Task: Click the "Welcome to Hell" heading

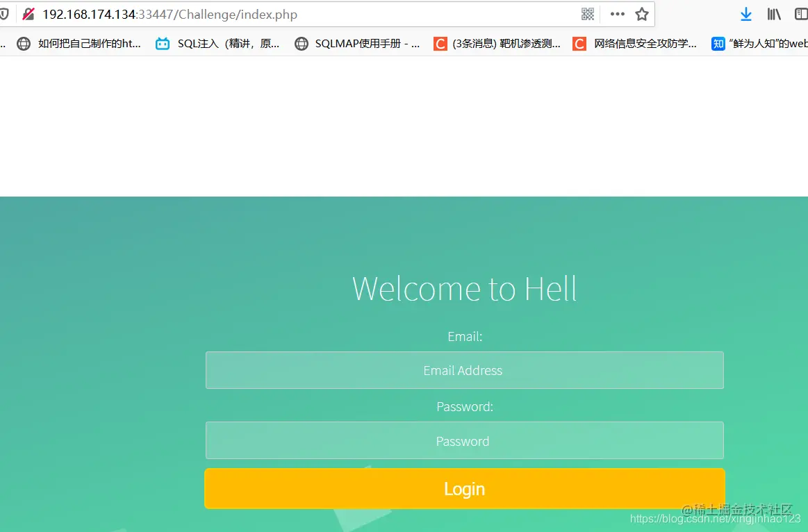Action: [x=464, y=288]
